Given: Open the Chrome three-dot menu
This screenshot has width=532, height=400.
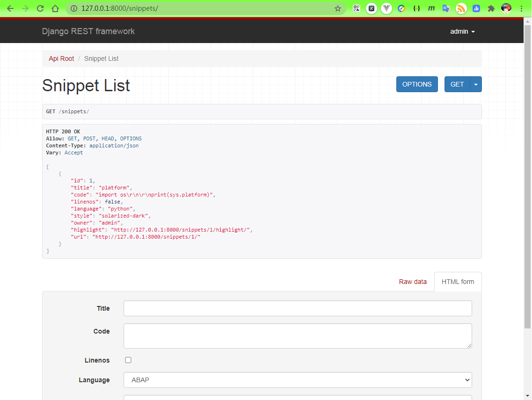Looking at the screenshot, I should (522, 8).
